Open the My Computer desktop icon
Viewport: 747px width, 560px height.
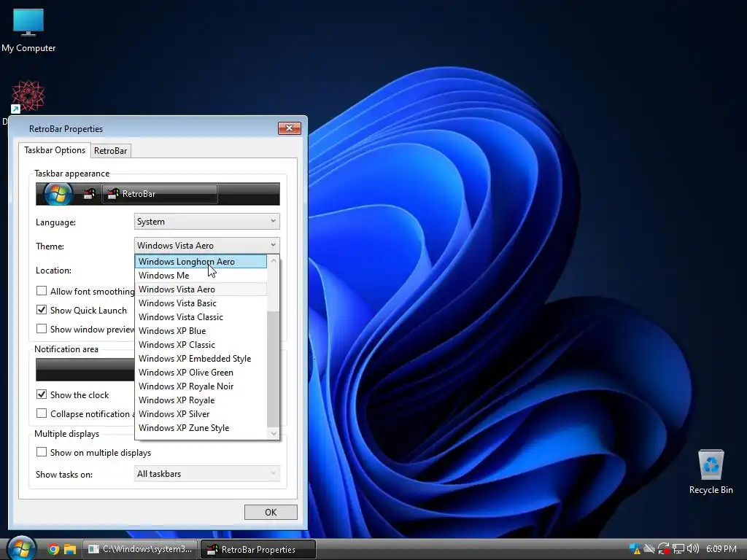28,29
